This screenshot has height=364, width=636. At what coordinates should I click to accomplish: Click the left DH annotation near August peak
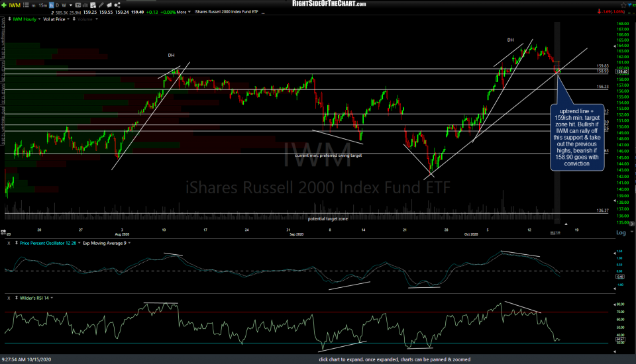171,55
